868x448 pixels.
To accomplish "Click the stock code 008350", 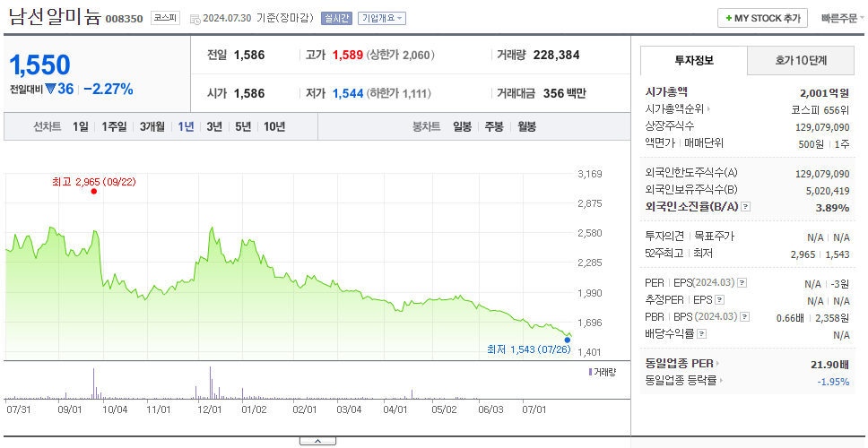I will tap(124, 19).
